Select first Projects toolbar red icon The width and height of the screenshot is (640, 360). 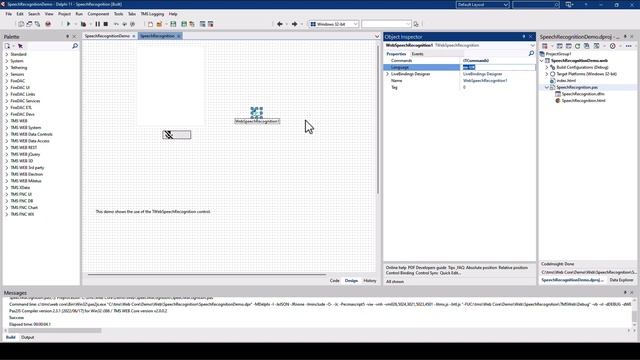click(x=544, y=46)
